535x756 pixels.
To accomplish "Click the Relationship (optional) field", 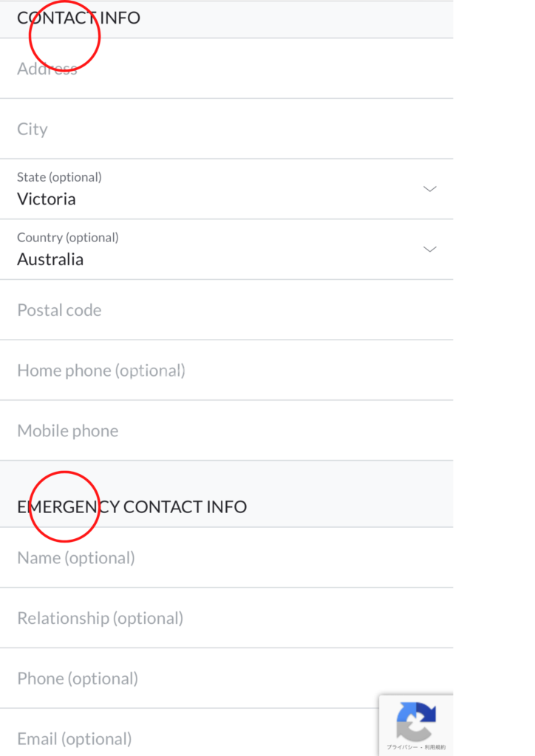I will tap(222, 619).
